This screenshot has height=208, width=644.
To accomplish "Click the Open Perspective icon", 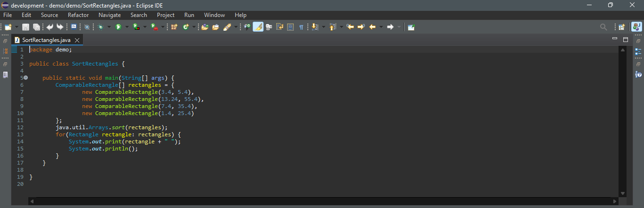I will coord(621,27).
